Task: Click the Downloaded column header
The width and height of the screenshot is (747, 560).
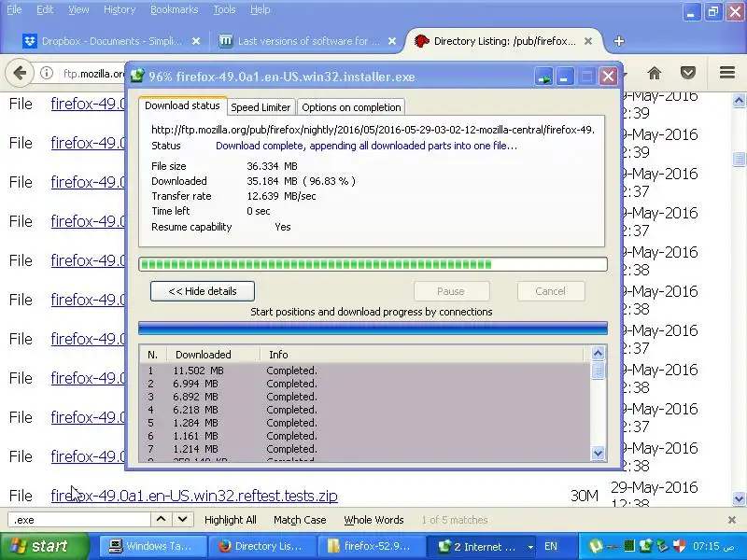Action: [213, 355]
